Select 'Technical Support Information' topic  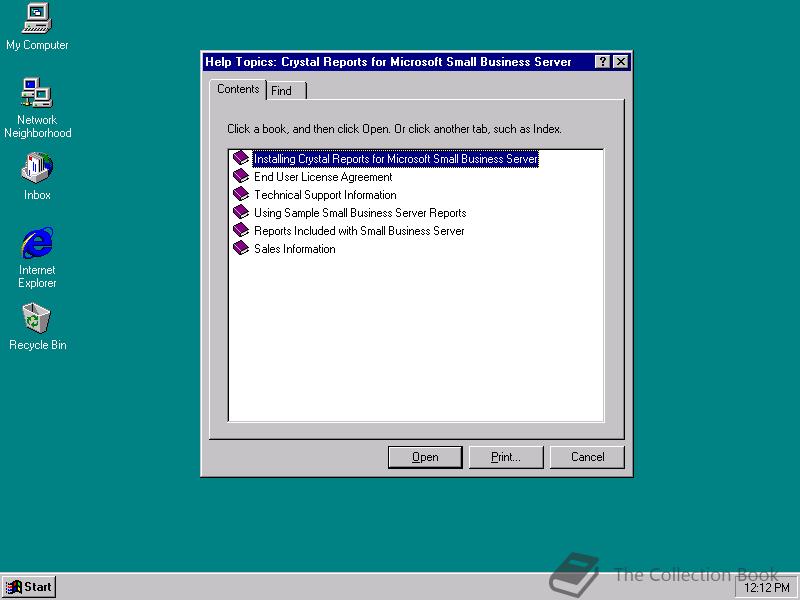(325, 195)
